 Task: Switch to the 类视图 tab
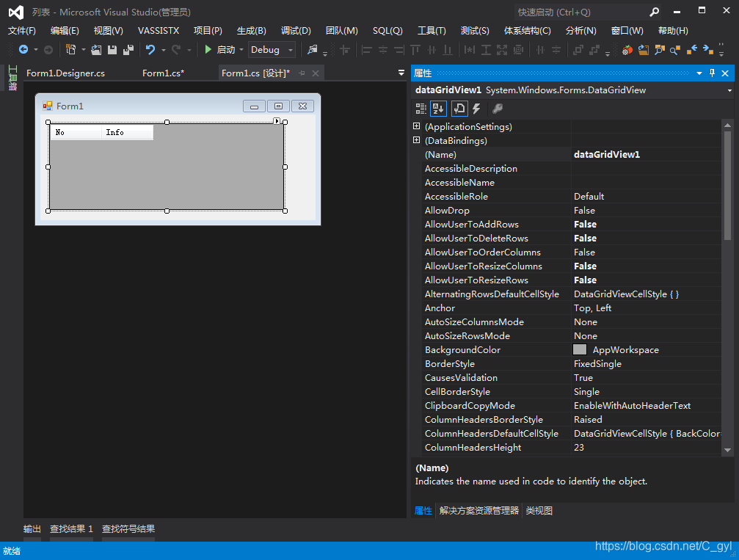[539, 511]
